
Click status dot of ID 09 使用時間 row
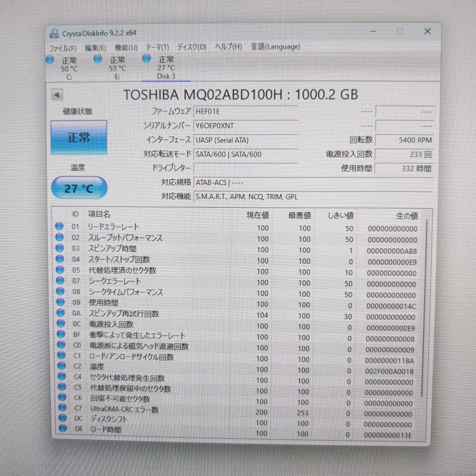pyautogui.click(x=60, y=302)
